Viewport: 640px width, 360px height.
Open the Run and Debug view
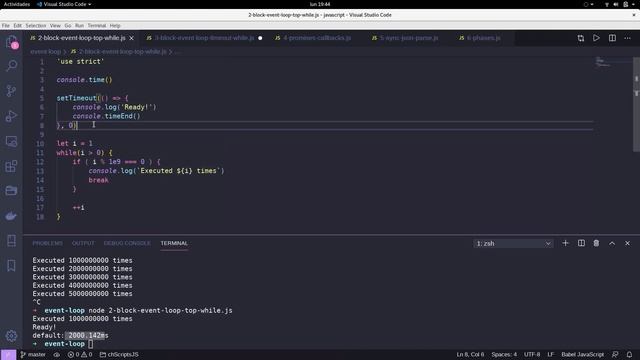[11, 116]
